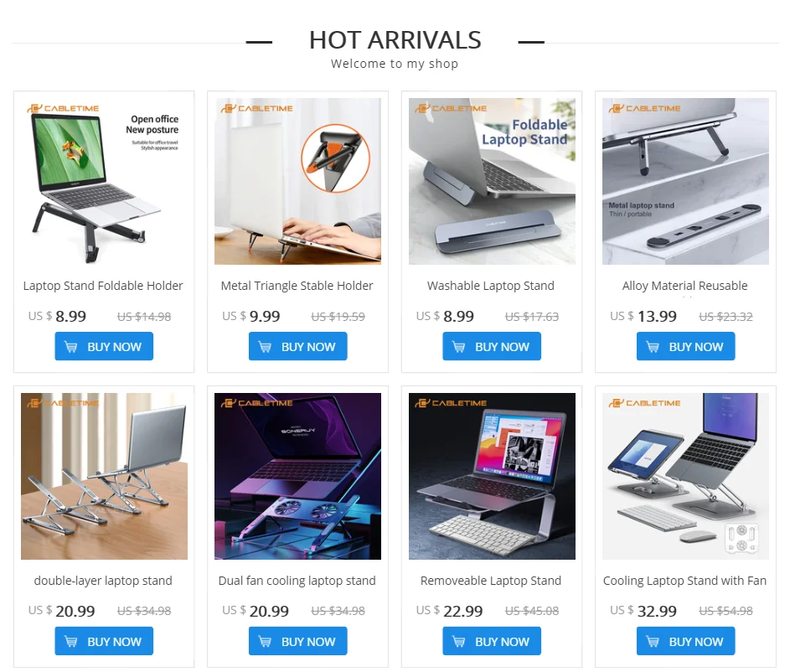The width and height of the screenshot is (790, 672).
Task: Open the Metal laptop stand thin portable image
Action: pos(686,181)
